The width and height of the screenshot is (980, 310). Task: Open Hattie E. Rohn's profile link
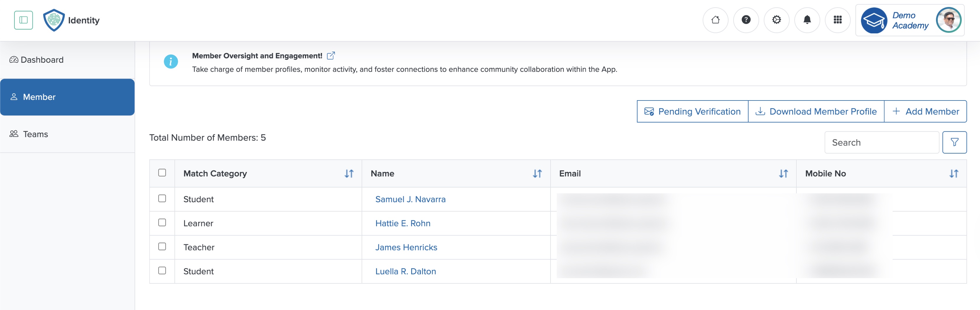tap(403, 223)
